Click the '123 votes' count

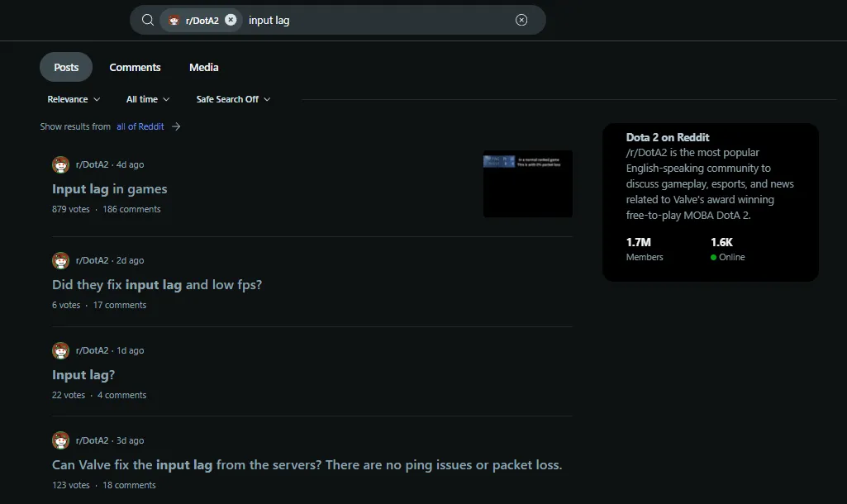pos(71,485)
